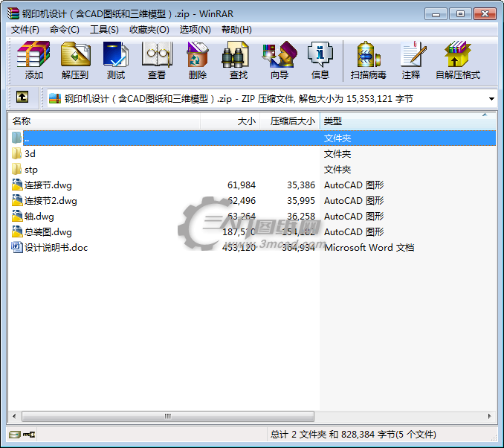Screen dimensions: 504x448
Task: Click the 总装图.dwg file icon
Action: point(16,231)
